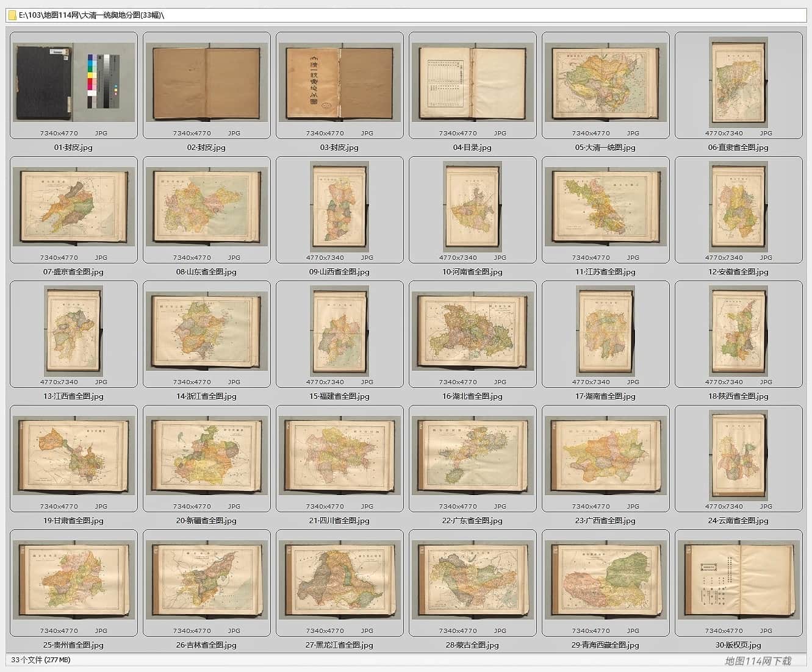812x672 pixels.
Task: Click the folder icon in path bar
Action: [12, 15]
